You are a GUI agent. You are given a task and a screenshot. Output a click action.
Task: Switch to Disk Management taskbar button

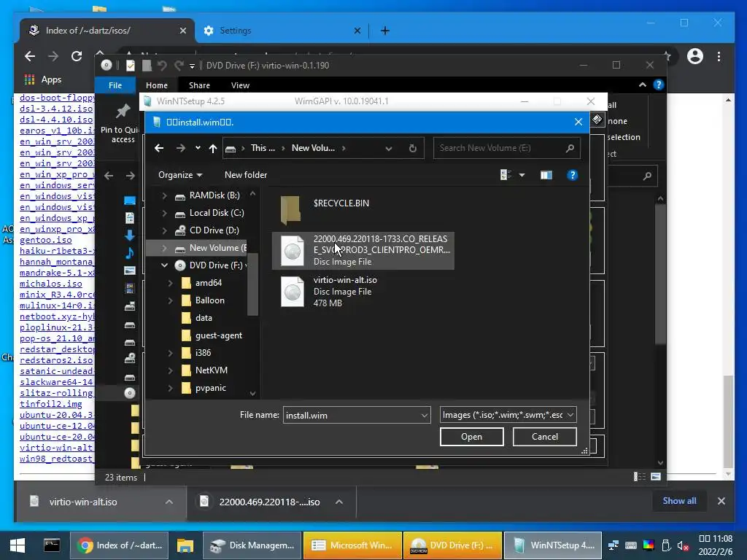coord(252,545)
